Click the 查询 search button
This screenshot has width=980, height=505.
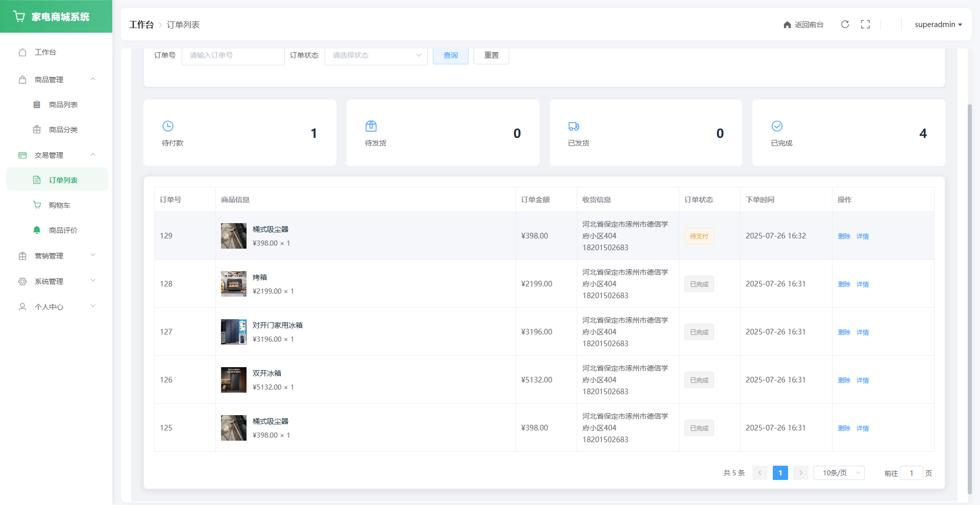pyautogui.click(x=450, y=55)
